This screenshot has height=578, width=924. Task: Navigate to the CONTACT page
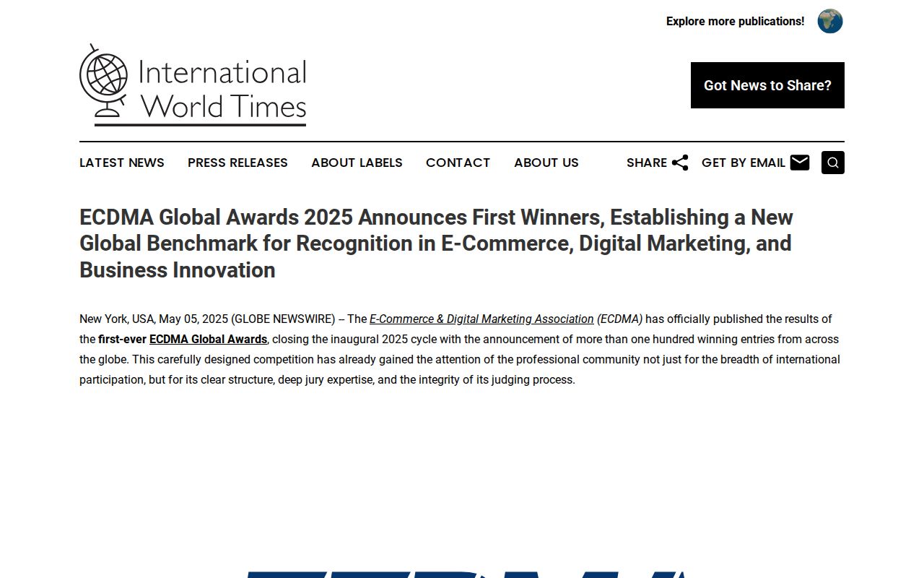458,163
